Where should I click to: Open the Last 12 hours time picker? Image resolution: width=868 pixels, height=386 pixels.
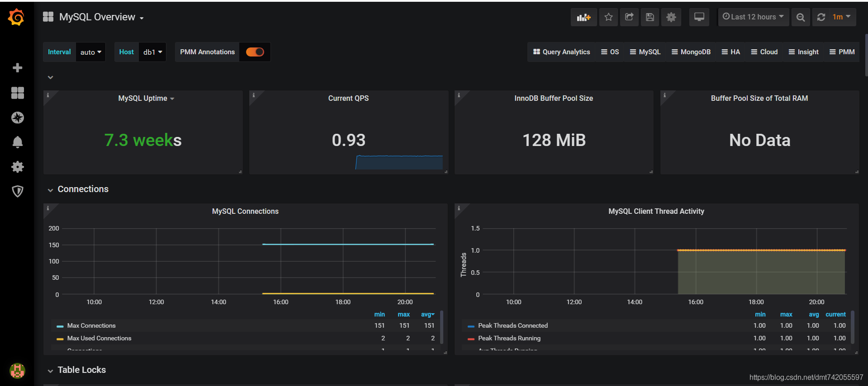(x=754, y=17)
